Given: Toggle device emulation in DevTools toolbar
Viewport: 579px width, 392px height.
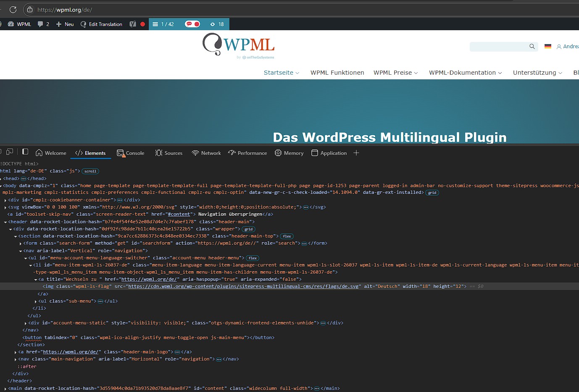Looking at the screenshot, I should (10, 152).
